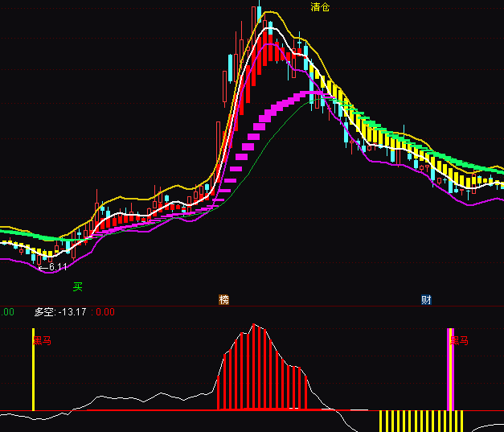504x432 pixels.
Task: Click the right 黑马 signal label
Action: point(460,341)
